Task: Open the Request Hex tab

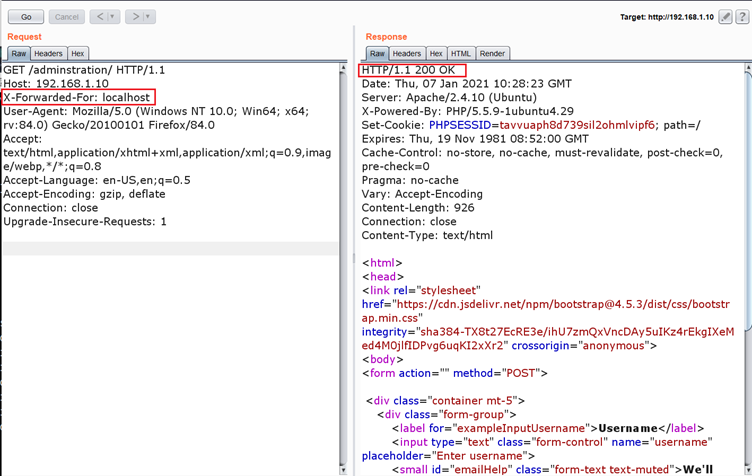Action: (77, 53)
